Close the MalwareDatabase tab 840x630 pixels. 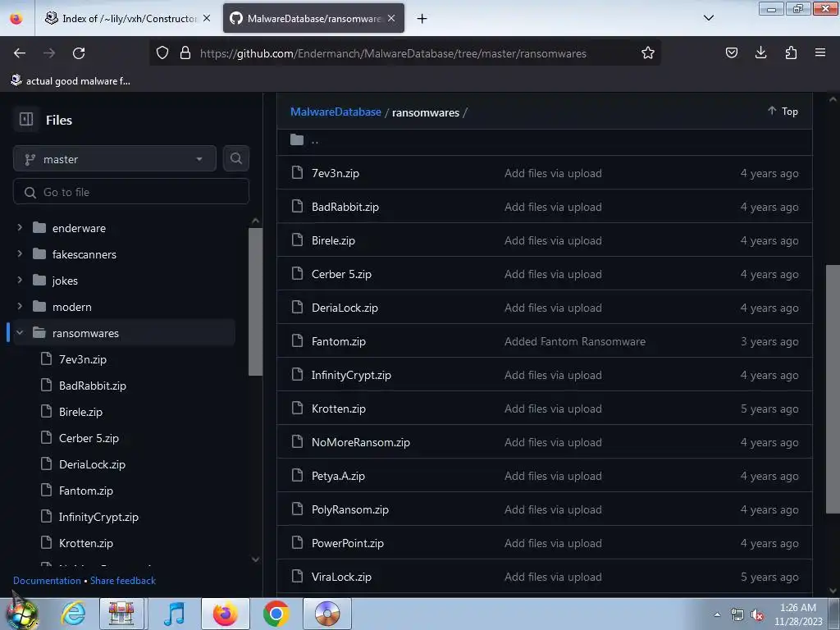pyautogui.click(x=391, y=18)
